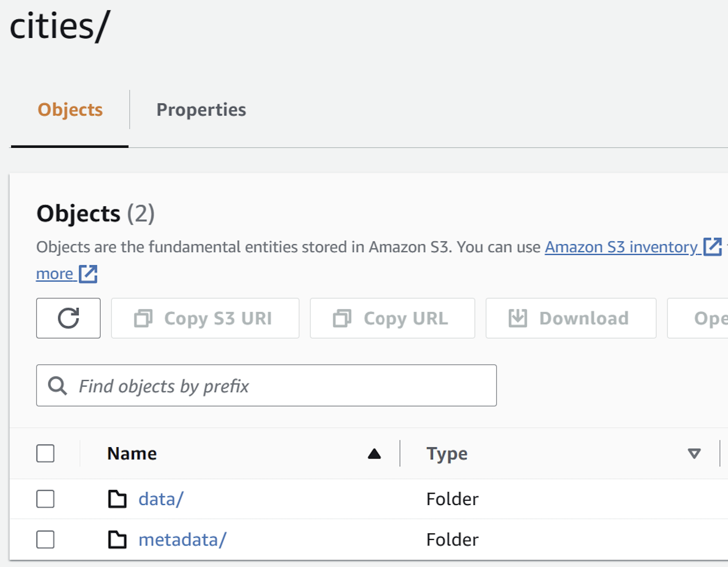
Task: Sort by Name using ascending arrow
Action: click(x=374, y=454)
